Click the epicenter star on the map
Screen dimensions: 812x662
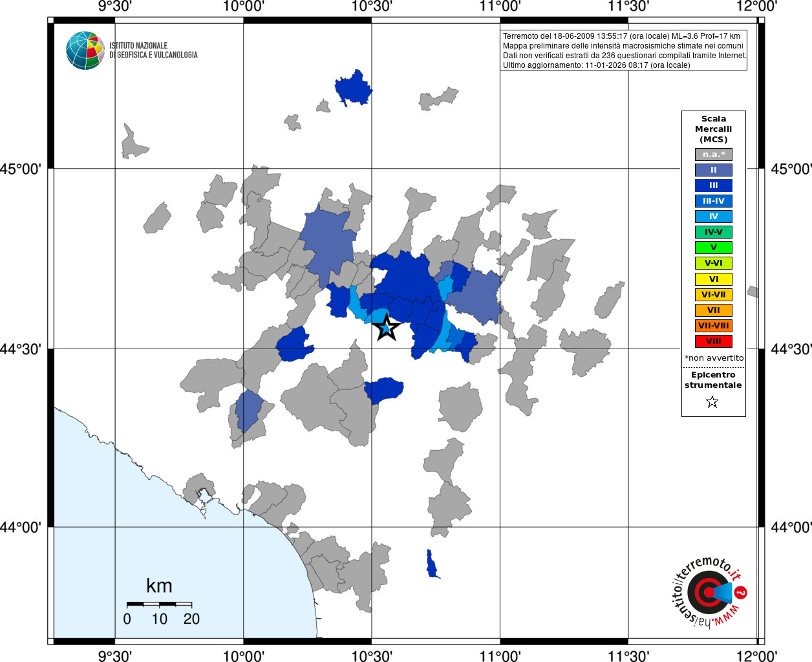coord(387,328)
